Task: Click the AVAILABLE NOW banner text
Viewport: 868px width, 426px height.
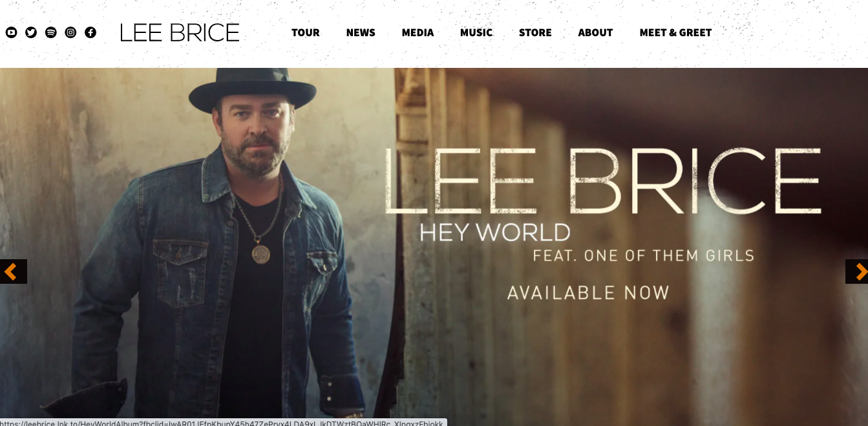Action: (588, 293)
